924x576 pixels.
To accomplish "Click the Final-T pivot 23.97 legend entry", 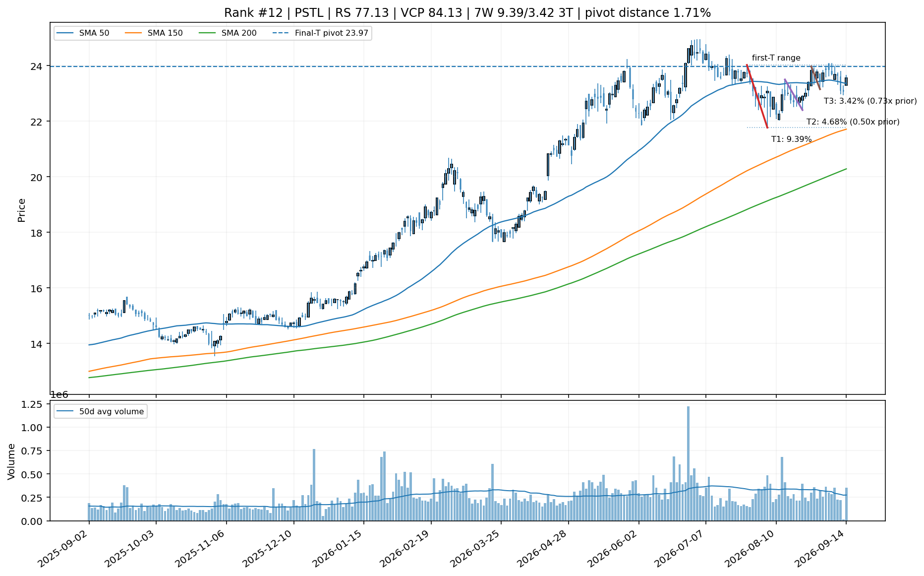I will point(321,33).
